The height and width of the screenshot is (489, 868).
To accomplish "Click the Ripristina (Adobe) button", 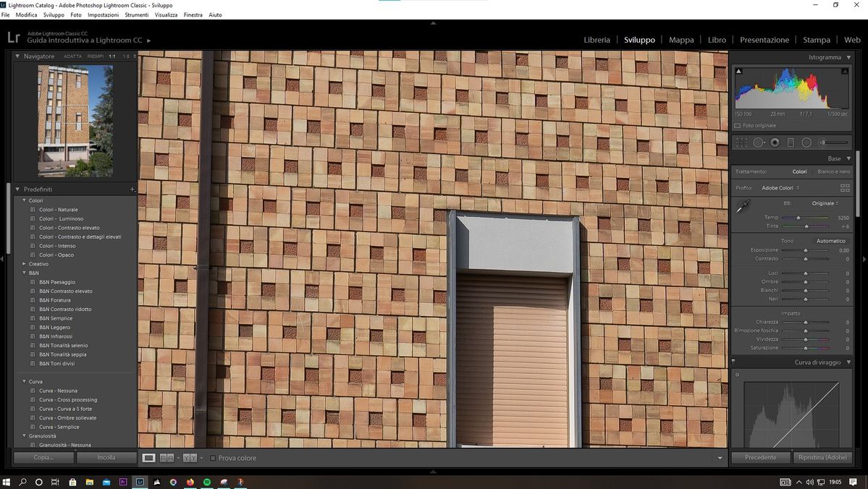I will point(822,457).
